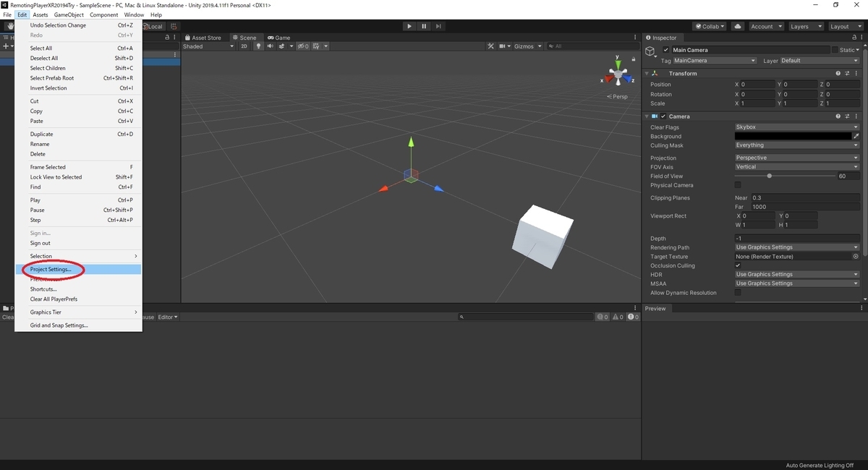Screen dimensions: 868x470
Task: Enable the Physical Camera checkbox
Action: click(738, 185)
